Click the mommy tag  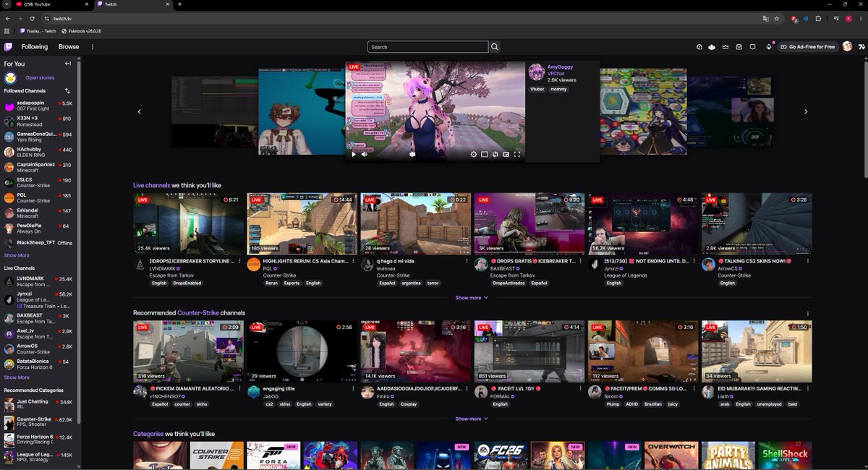tap(558, 89)
